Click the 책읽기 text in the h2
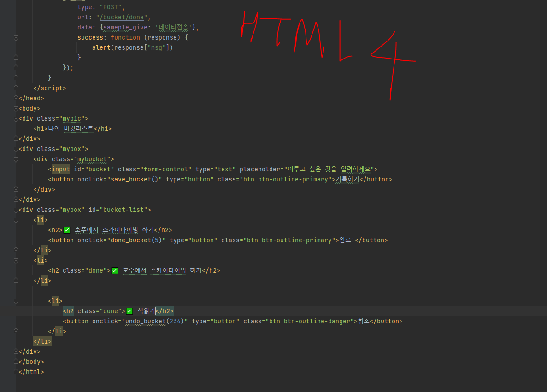 [146, 311]
